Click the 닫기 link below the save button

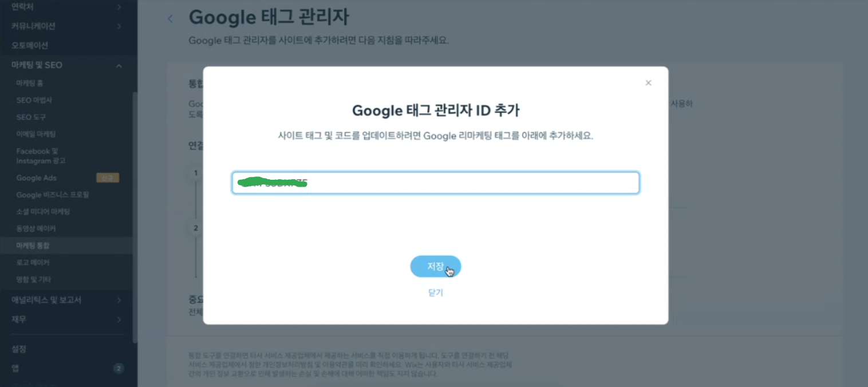pos(436,293)
